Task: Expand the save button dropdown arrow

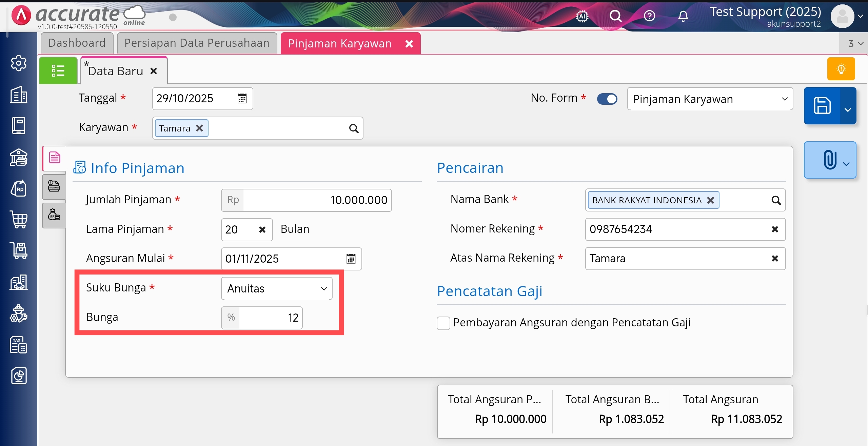Action: click(848, 109)
